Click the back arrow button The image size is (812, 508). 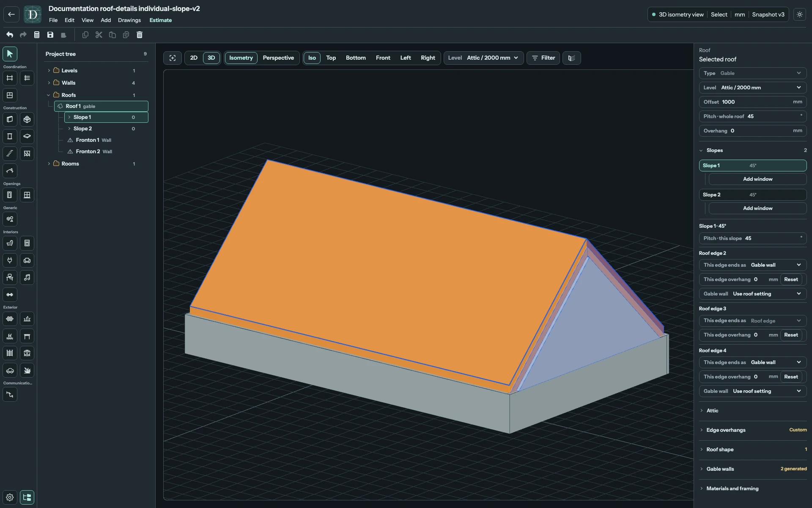click(11, 14)
